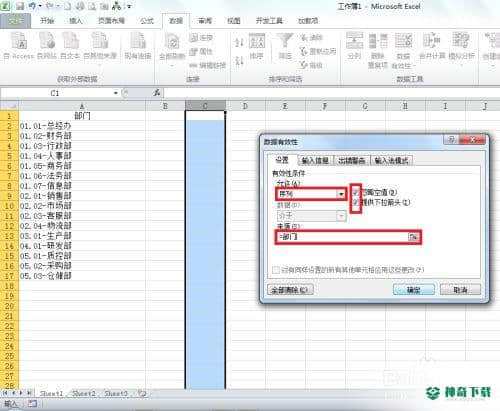This screenshot has height=411, width=500.
Task: Click the source input field containing =部门
Action: (x=342, y=237)
